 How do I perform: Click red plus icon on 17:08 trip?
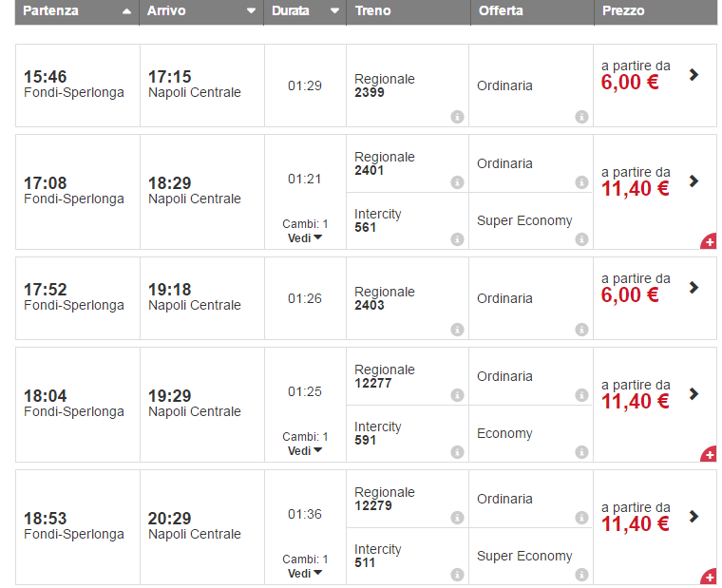[709, 242]
